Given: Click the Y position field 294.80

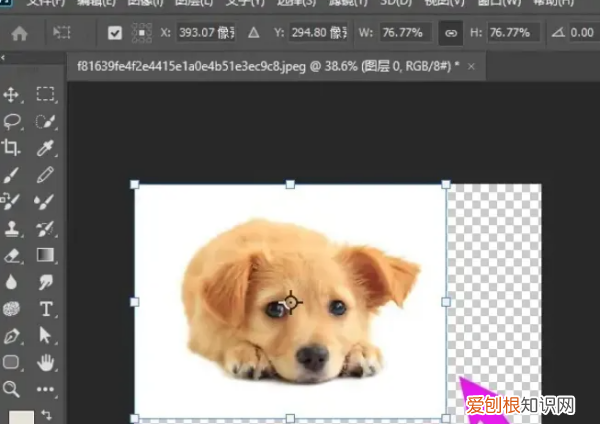Looking at the screenshot, I should (x=318, y=33).
